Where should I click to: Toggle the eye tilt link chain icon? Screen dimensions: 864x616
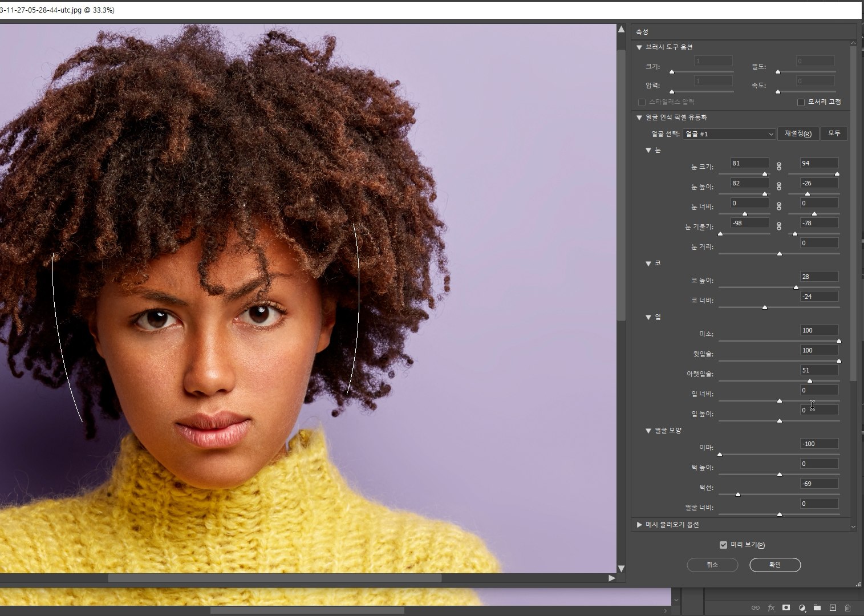[779, 226]
